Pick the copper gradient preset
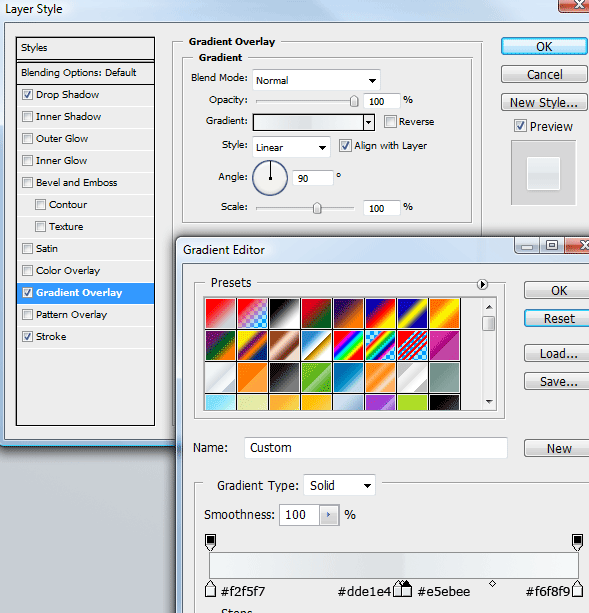The height and width of the screenshot is (613, 589). point(284,345)
